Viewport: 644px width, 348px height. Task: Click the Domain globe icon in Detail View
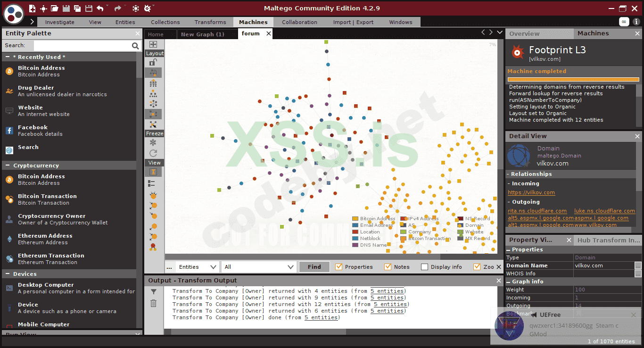519,156
